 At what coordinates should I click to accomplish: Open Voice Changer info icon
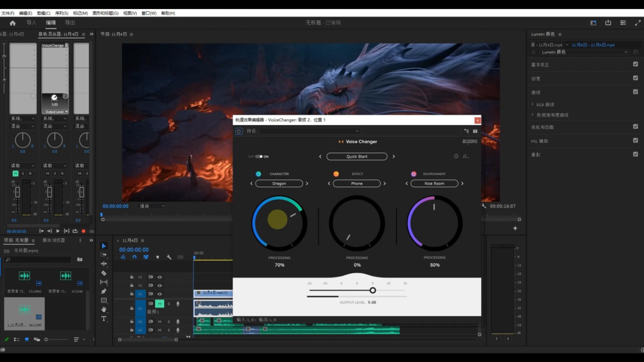coord(456,156)
